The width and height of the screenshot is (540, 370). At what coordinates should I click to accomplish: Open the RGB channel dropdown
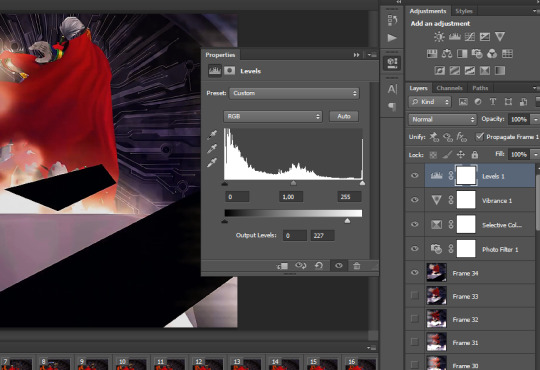tap(273, 116)
